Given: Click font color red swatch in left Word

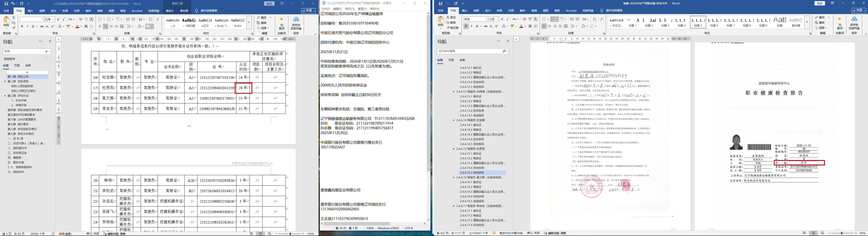Looking at the screenshot, I should pos(77,26).
